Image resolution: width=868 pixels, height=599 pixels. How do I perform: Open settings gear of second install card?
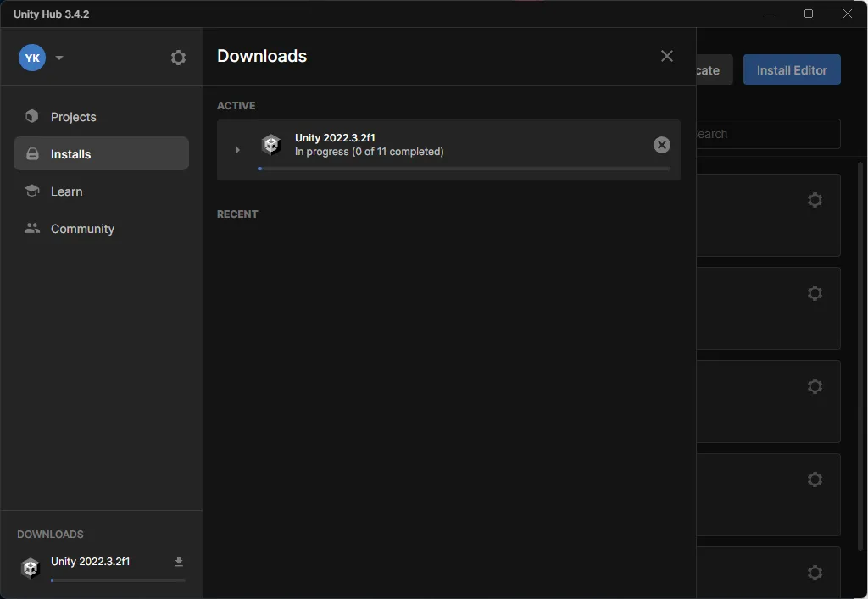(x=815, y=292)
